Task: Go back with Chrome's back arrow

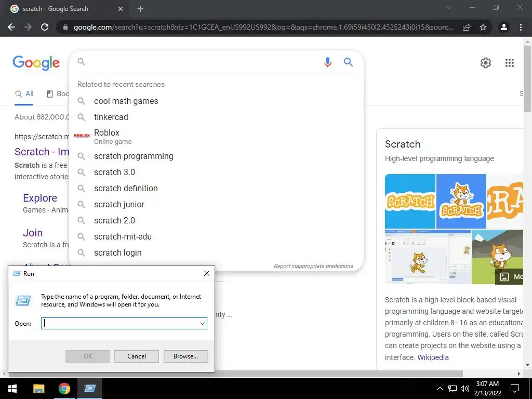Action: coord(11,27)
